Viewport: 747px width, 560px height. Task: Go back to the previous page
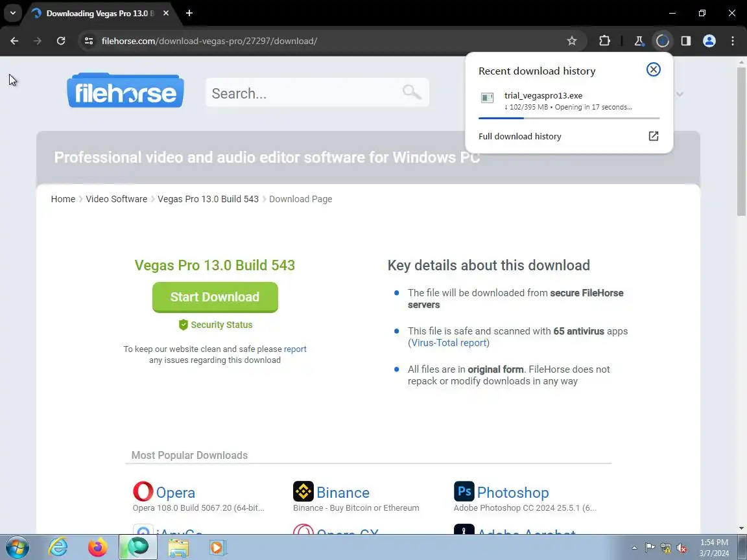(x=14, y=41)
